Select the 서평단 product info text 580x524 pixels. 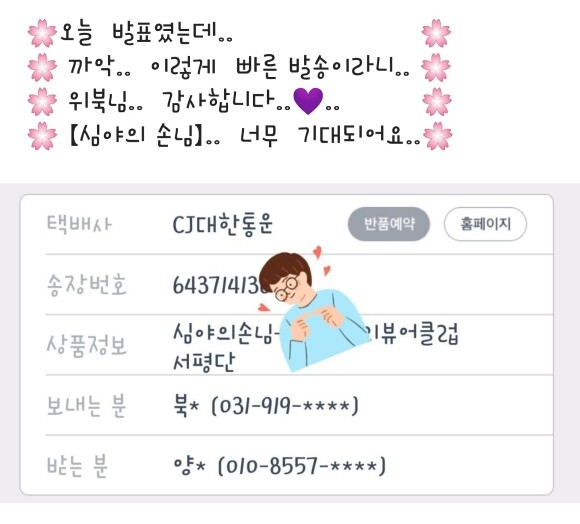point(204,362)
